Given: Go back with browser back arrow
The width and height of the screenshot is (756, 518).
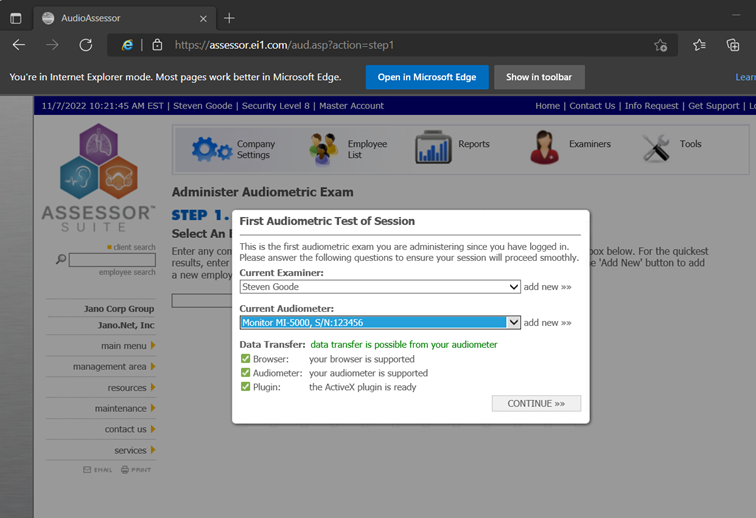Looking at the screenshot, I should pos(19,45).
